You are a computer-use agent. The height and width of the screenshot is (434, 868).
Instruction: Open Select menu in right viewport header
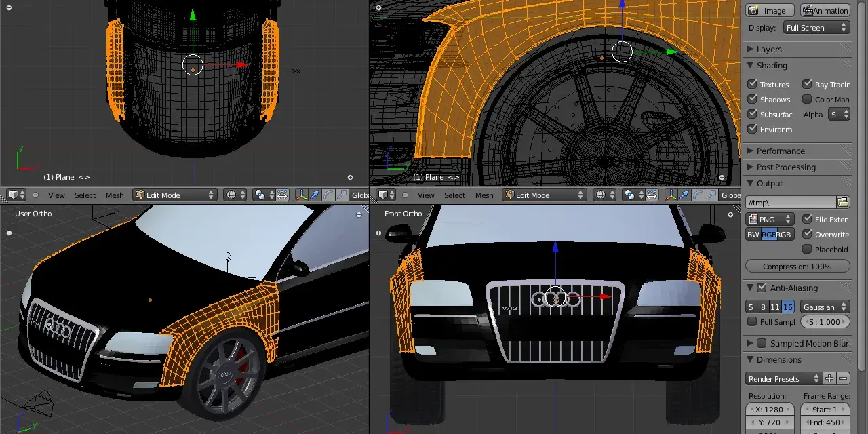point(454,195)
